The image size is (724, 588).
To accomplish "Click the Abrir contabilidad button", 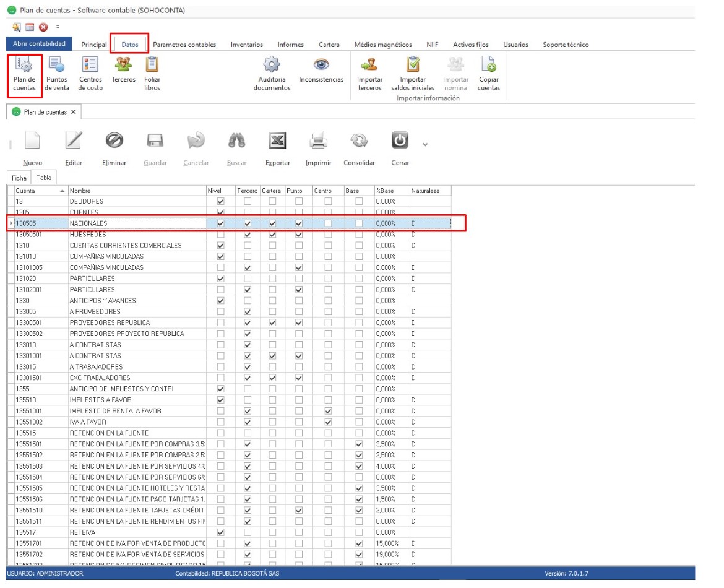I will tap(39, 44).
